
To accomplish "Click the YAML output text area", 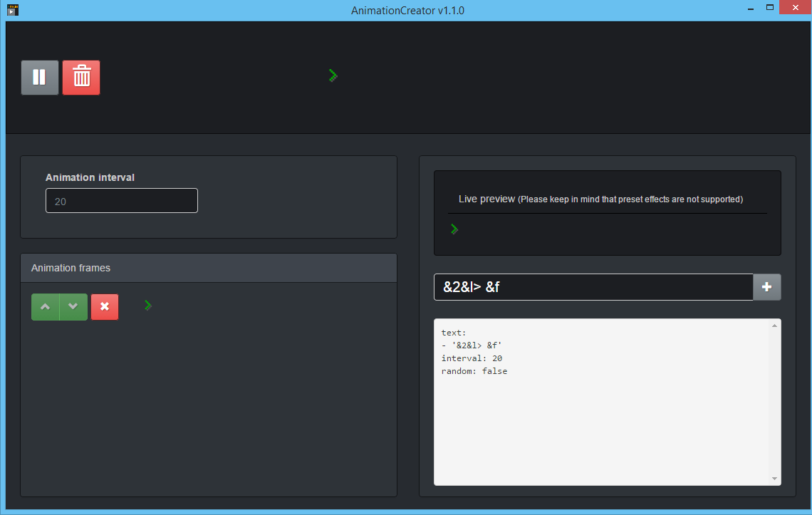I will coord(608,402).
